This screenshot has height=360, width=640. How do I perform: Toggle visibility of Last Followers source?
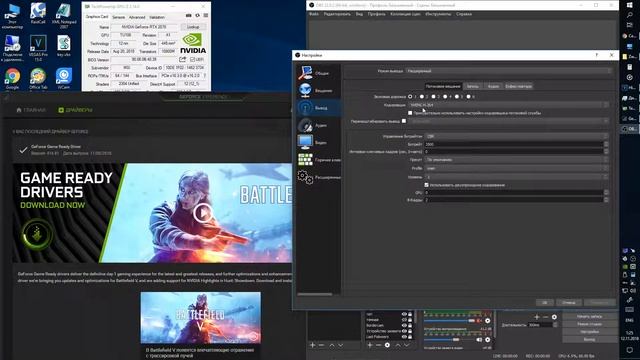pos(404,337)
